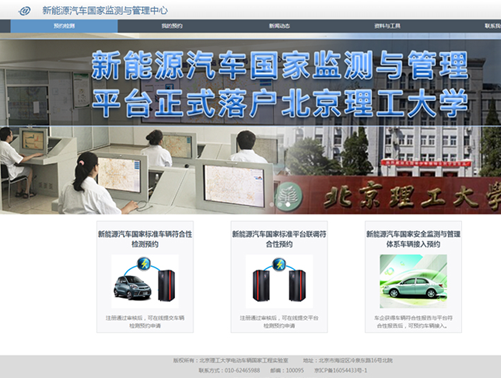Select the second carousel indicator dot

[x=280, y=204]
